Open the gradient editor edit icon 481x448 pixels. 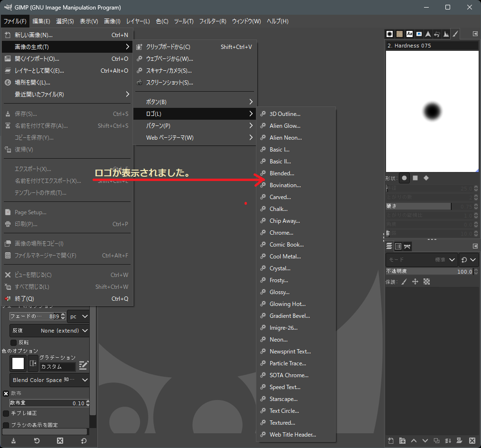coord(84,365)
